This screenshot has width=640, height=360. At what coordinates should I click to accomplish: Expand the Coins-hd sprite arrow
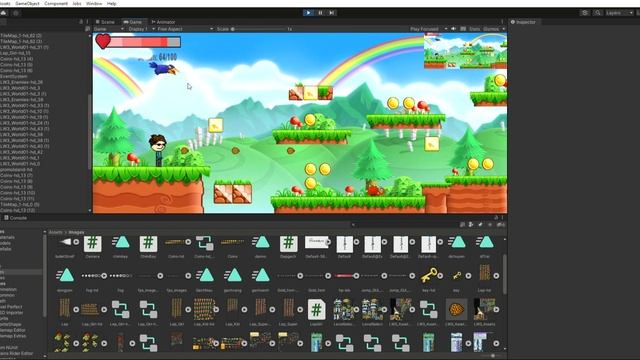pyautogui.click(x=188, y=242)
